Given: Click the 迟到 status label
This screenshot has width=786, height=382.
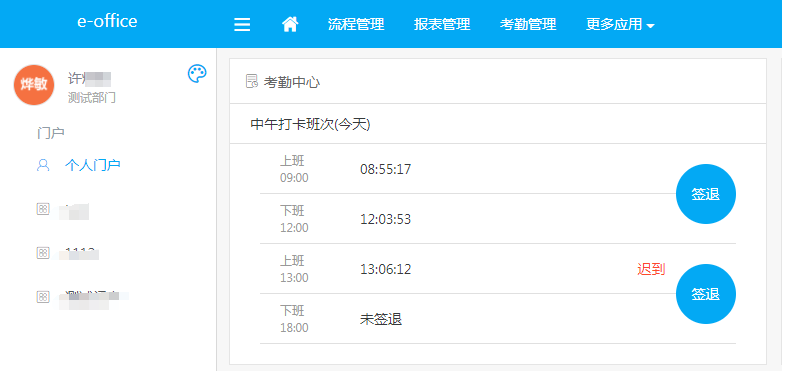Looking at the screenshot, I should coord(651,269).
